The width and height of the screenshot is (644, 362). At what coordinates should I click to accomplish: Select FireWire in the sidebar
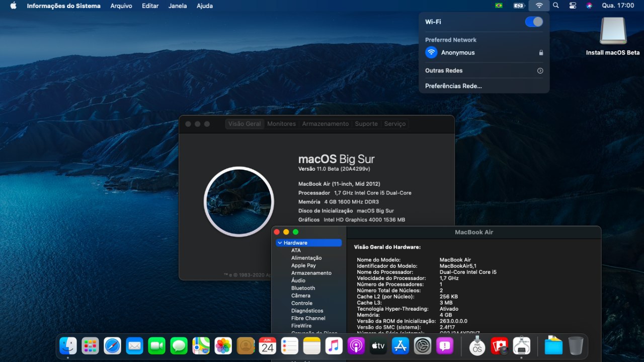click(x=301, y=326)
